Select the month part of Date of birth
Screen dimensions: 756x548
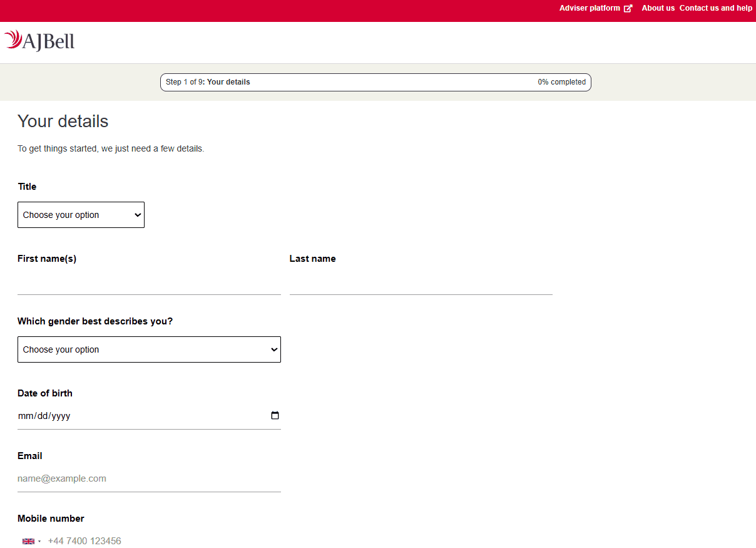coord(24,416)
